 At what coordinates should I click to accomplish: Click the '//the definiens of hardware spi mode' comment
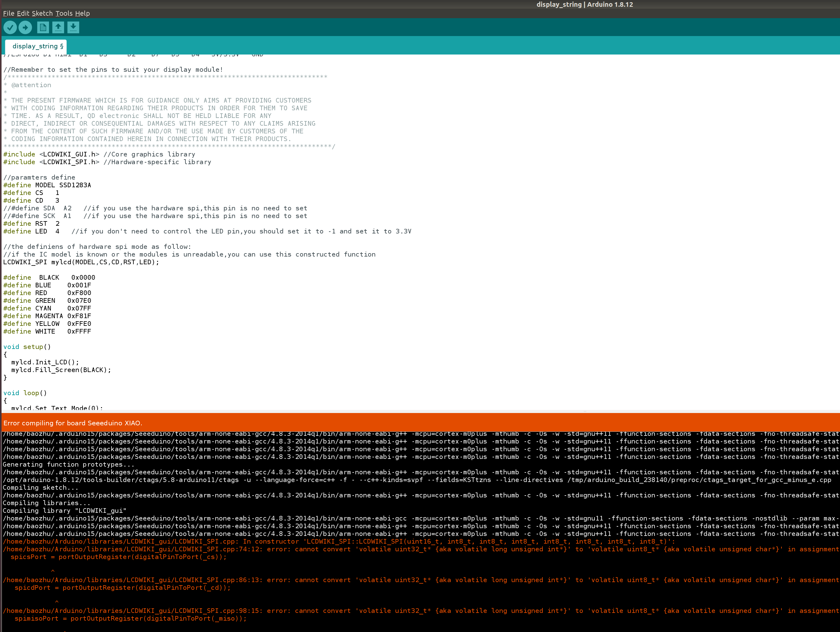tap(97, 246)
